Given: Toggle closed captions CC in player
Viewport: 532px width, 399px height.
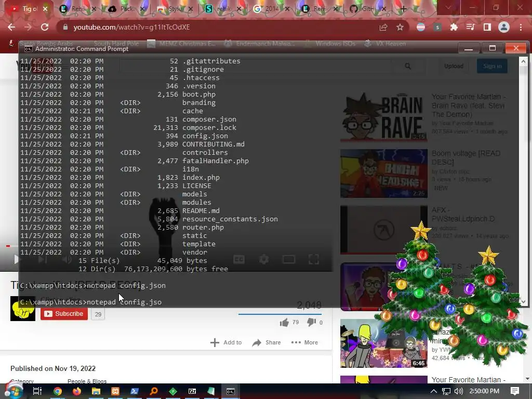Looking at the screenshot, I should (239, 260).
